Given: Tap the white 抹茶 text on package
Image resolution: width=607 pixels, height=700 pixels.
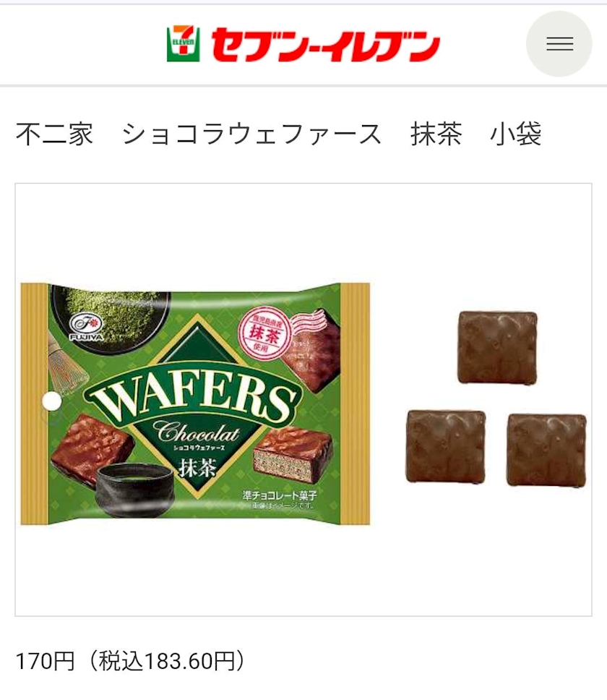Looking at the screenshot, I should 197,467.
